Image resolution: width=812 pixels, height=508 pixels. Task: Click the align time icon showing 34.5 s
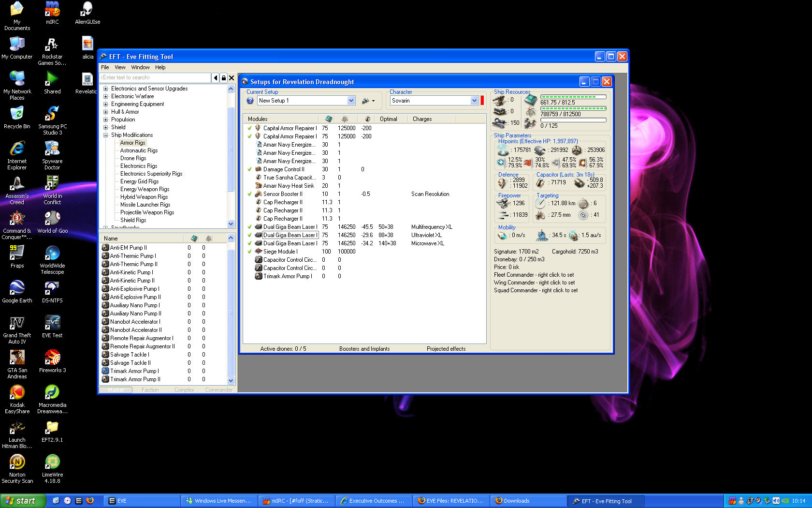click(x=542, y=236)
